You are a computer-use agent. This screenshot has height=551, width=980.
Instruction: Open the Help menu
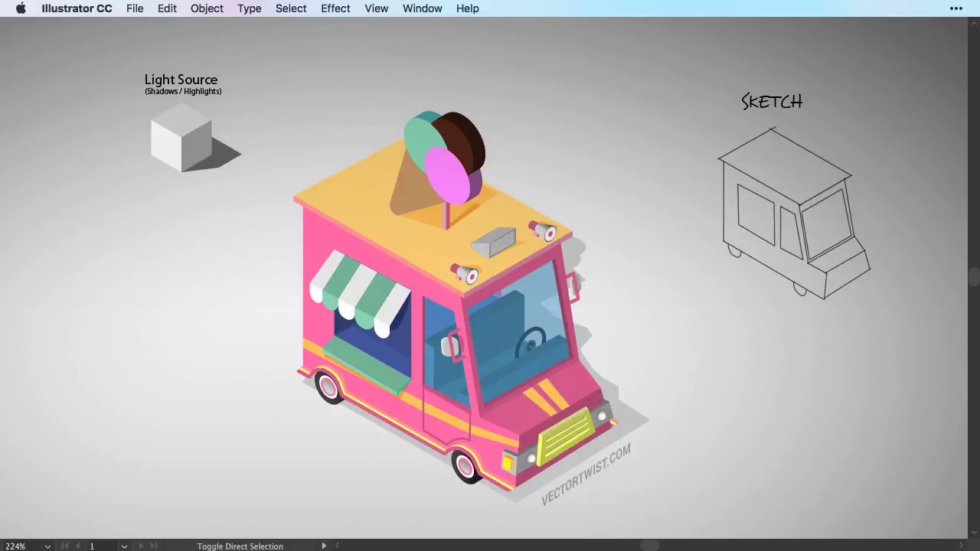click(x=467, y=8)
